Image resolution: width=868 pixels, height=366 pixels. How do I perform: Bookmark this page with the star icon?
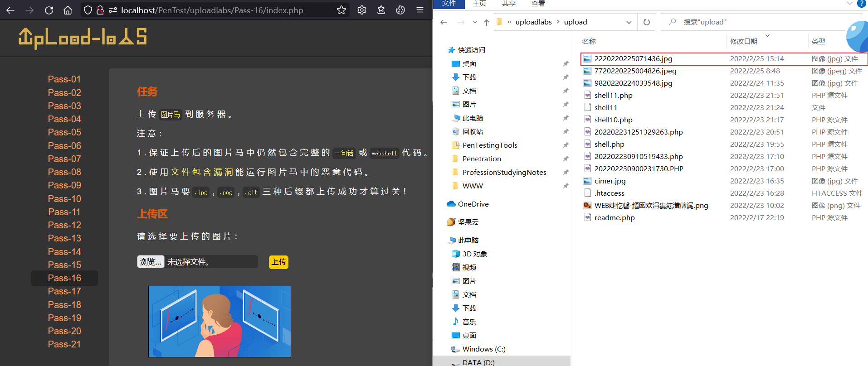coord(341,10)
